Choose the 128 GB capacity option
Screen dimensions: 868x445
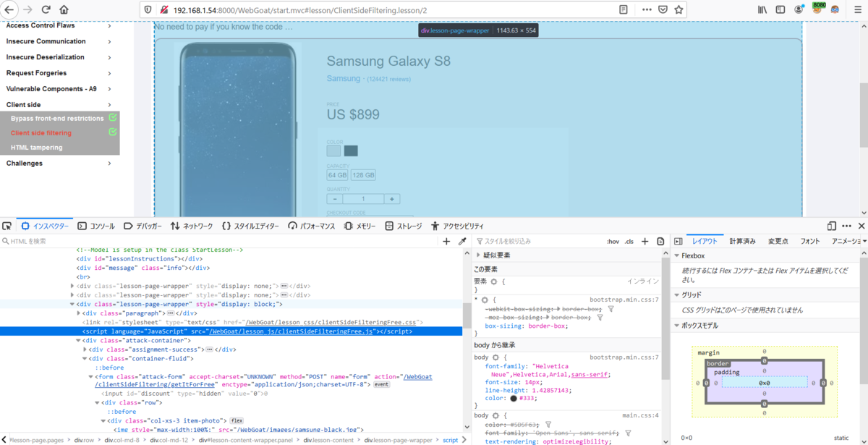point(363,175)
